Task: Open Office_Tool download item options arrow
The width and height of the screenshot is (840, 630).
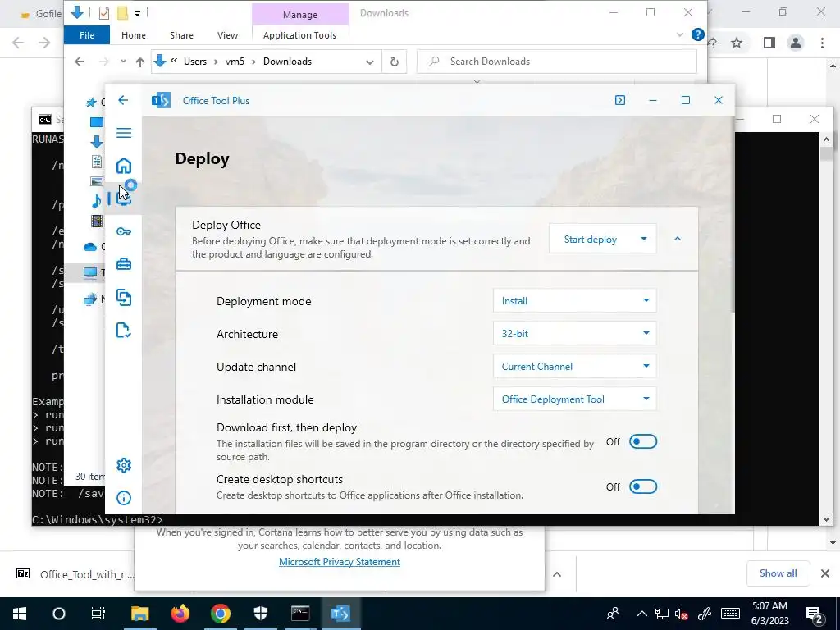Action: tap(557, 573)
